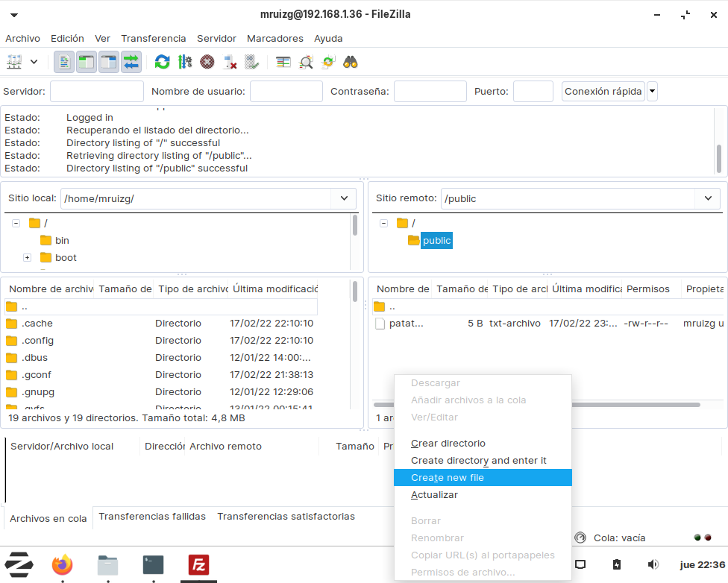
Task: Toggle transfer queue display icon
Action: click(131, 62)
